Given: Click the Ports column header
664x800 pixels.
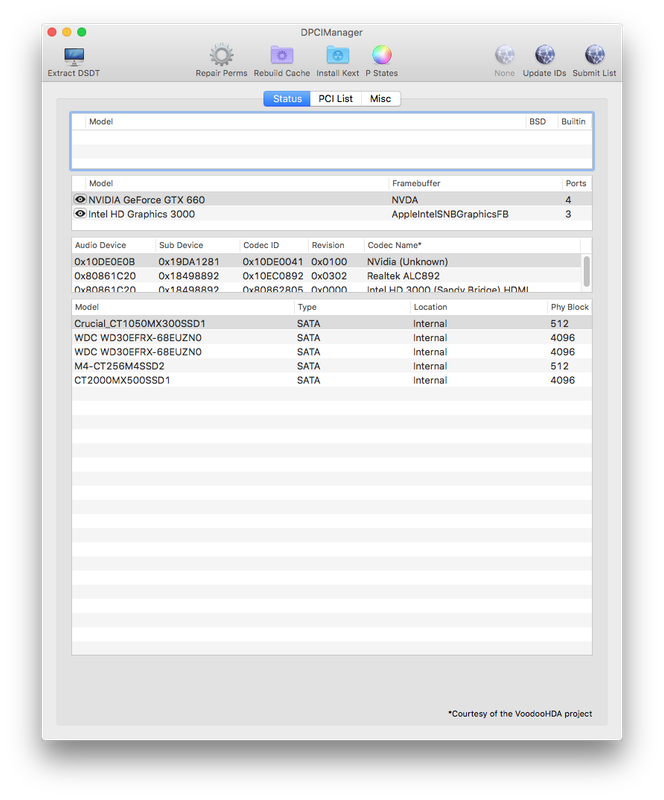Looking at the screenshot, I should tap(576, 183).
